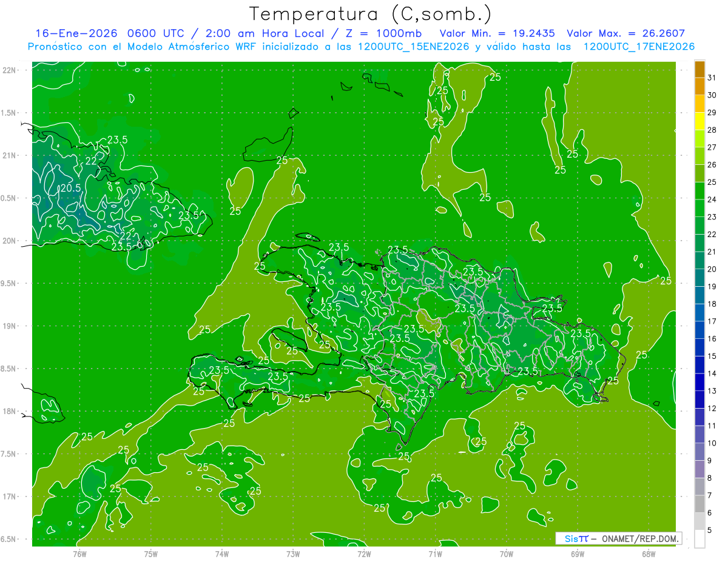Click the "19" label on the color scale
The width and height of the screenshot is (728, 562).
tap(712, 286)
